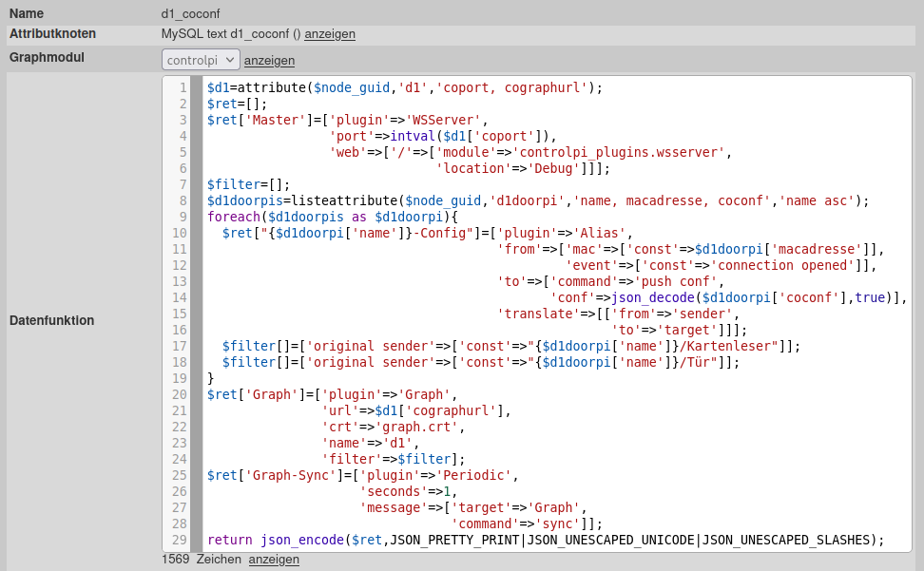The height and width of the screenshot is (571, 924).
Task: Click /Tür text on line 18
Action: 695,362
